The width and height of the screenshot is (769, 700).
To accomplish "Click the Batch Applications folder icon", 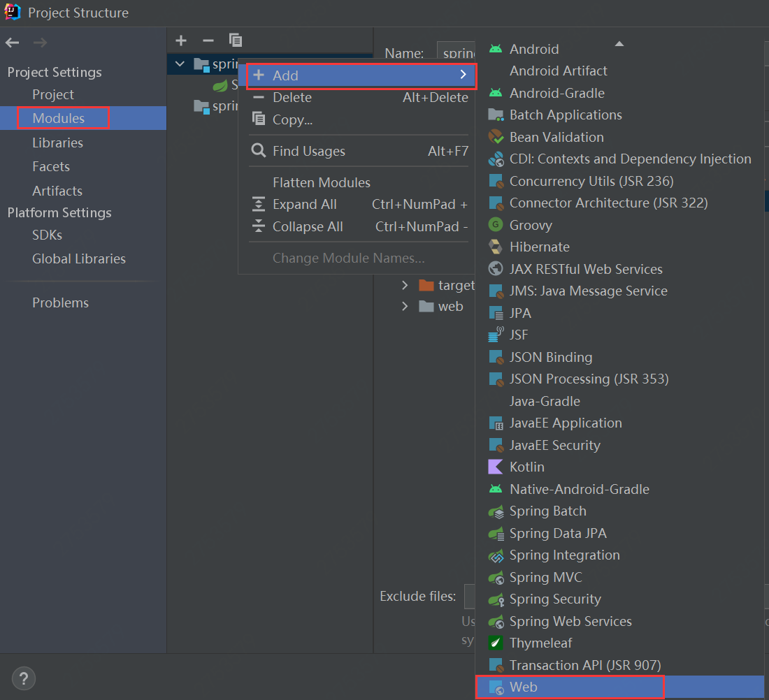I will [x=496, y=115].
